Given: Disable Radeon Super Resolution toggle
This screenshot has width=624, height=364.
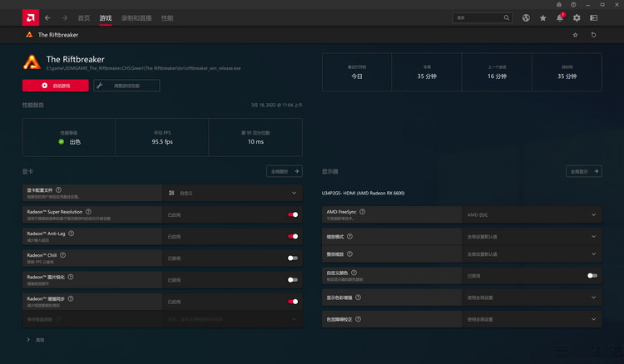Looking at the screenshot, I should click(293, 214).
